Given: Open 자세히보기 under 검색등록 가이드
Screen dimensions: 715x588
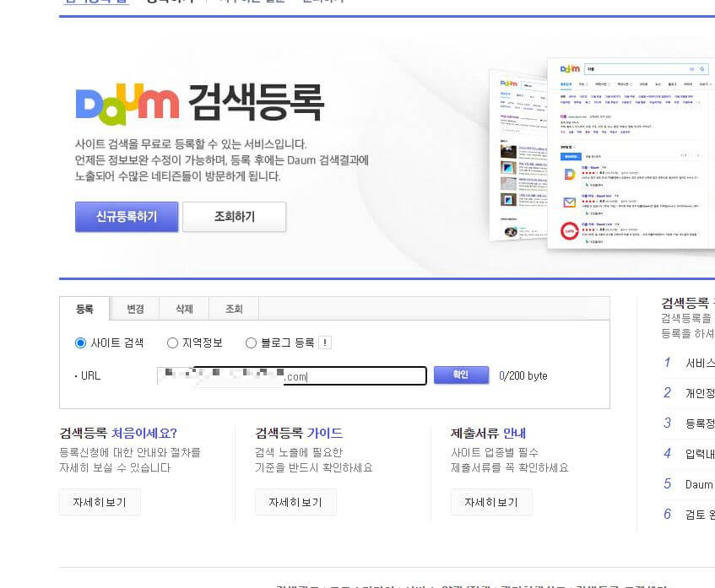Looking at the screenshot, I should pos(295,502).
